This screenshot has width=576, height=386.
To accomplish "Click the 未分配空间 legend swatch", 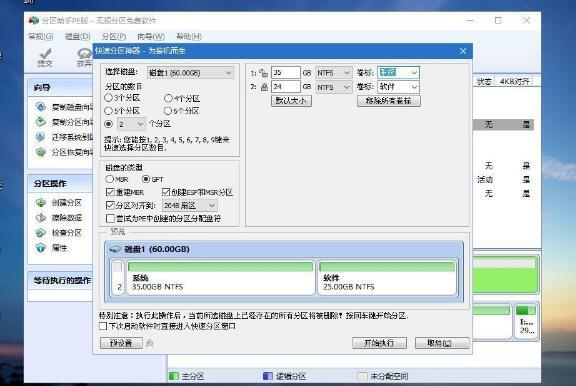I will pyautogui.click(x=362, y=376).
